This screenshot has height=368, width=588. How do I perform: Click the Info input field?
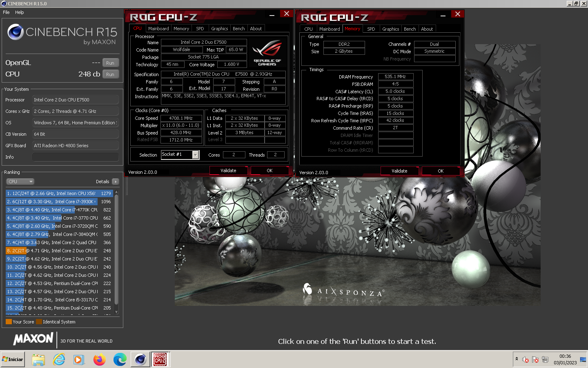click(x=76, y=157)
